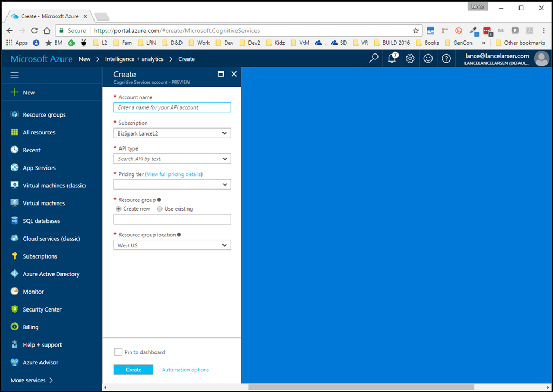This screenshot has height=392, width=553.
Task: Select the Create breadcrumb item
Action: pos(186,59)
